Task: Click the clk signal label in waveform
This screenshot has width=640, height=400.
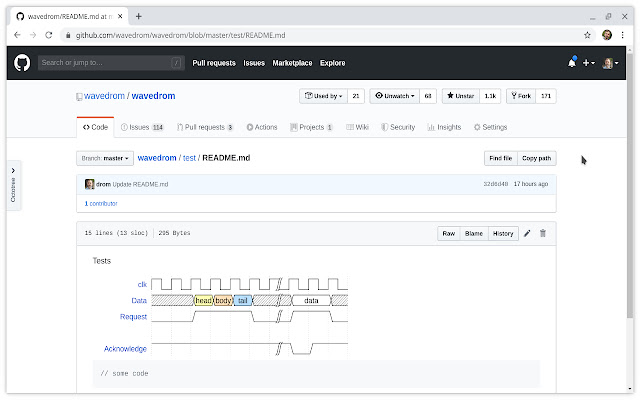Action: 142,284
